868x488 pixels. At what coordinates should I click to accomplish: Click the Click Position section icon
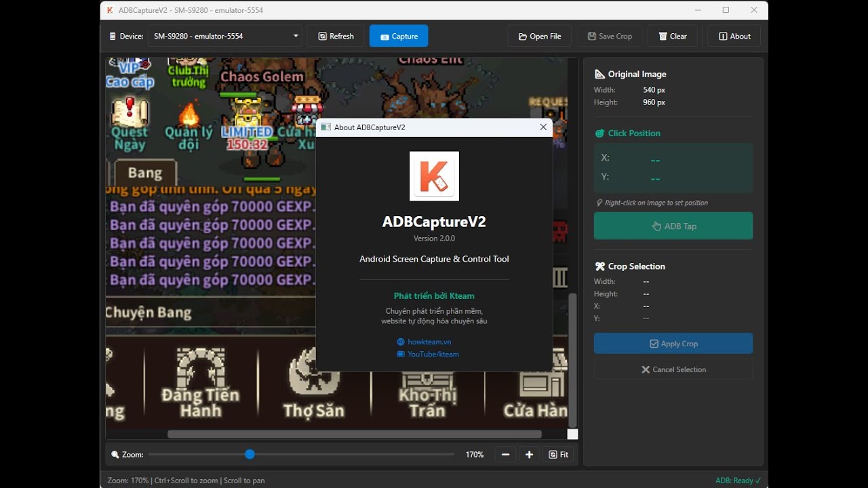click(x=599, y=133)
